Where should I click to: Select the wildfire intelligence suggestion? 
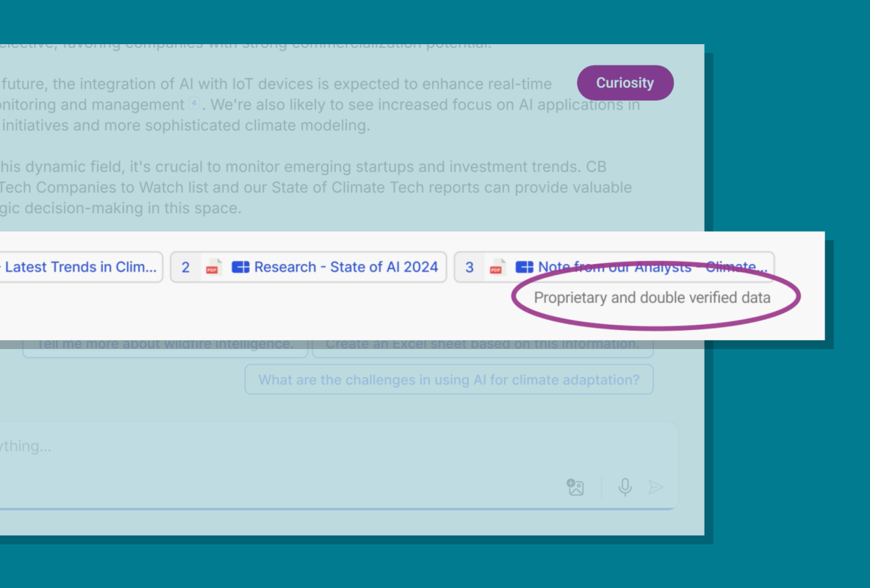click(165, 345)
